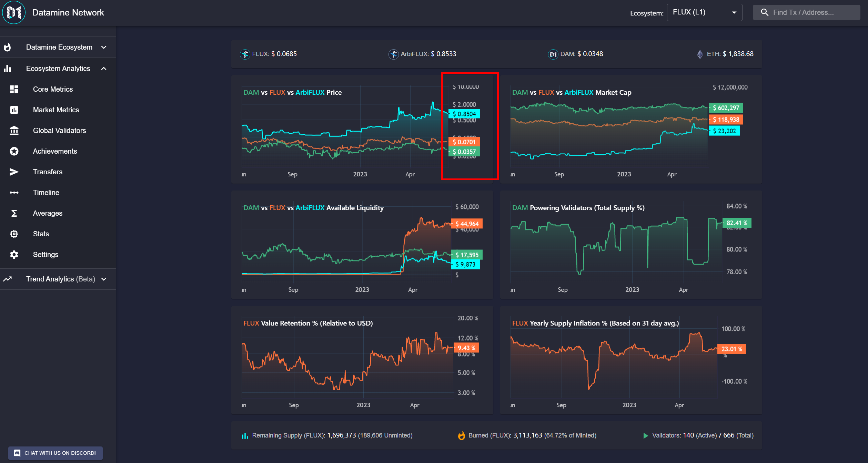Click the Transfers paper-plane icon
Viewport: 868px width, 463px height.
click(x=14, y=172)
